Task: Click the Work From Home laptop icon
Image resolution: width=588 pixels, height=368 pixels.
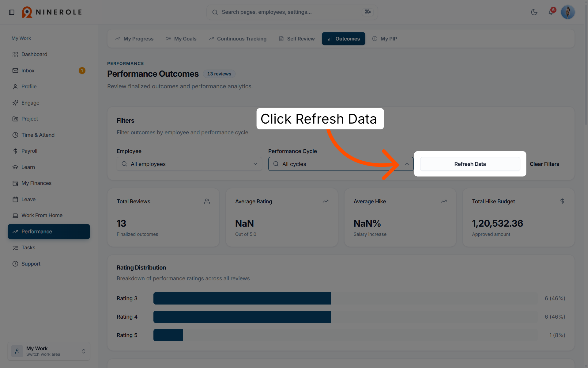Action: coord(15,215)
